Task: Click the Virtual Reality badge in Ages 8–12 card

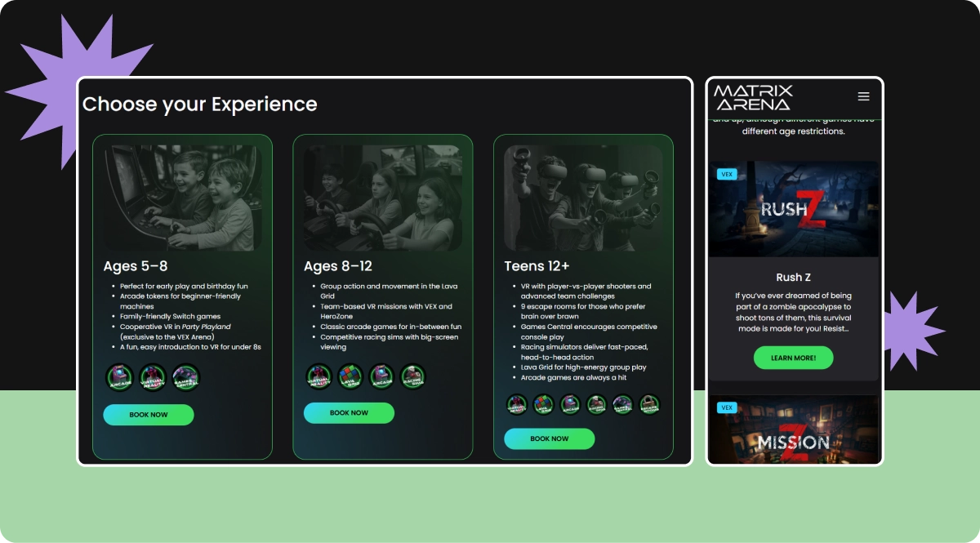Action: 319,376
